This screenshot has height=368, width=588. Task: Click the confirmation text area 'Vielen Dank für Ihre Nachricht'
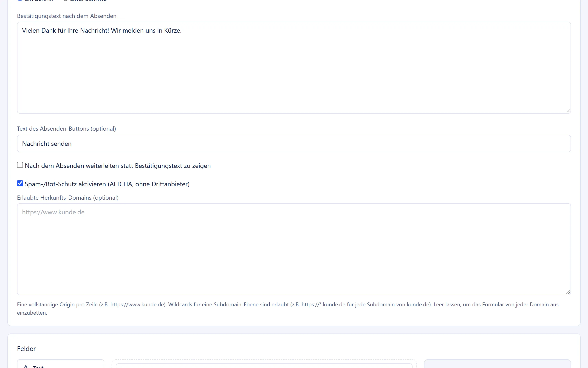pos(294,68)
